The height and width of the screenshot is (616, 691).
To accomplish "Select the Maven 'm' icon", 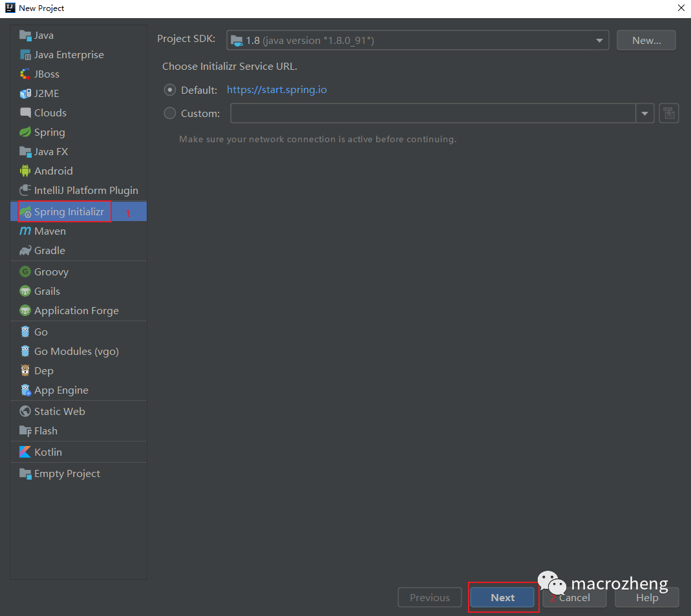I will [25, 231].
